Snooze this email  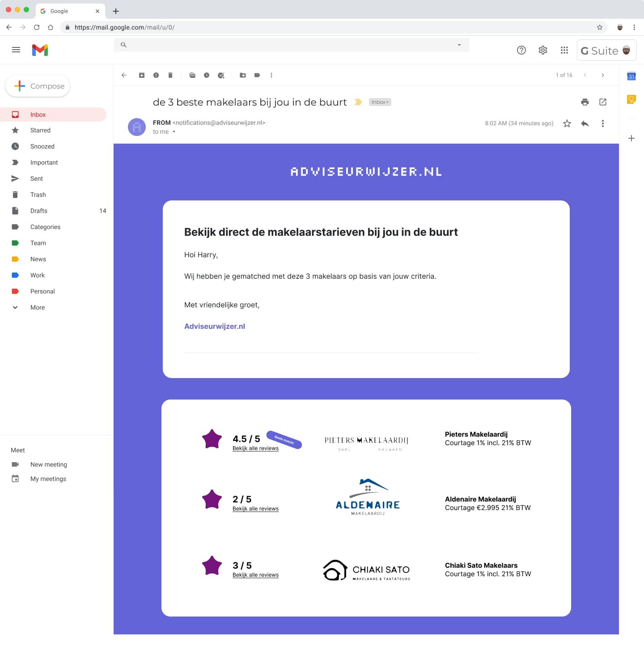[207, 75]
